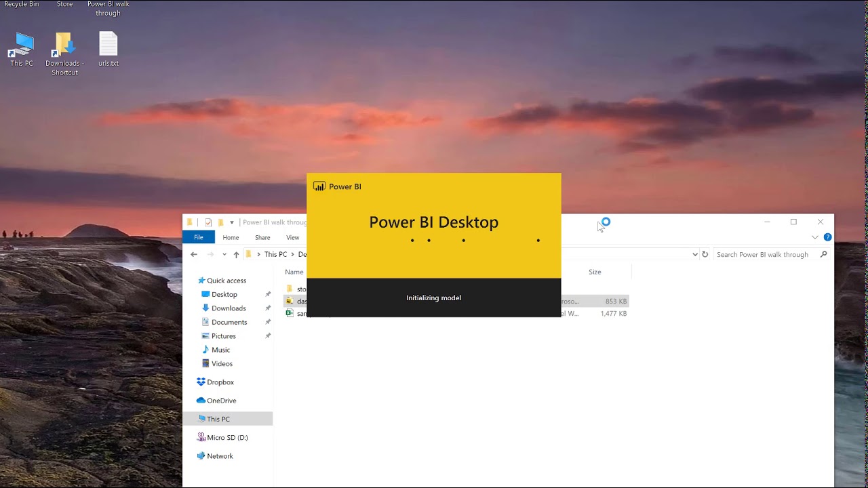Select the folder starting with 'sto' in list
This screenshot has height=488, width=868.
[x=296, y=289]
